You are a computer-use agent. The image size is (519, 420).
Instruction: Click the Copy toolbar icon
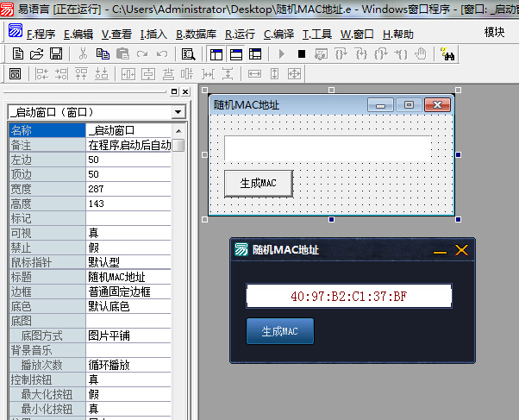point(103,54)
